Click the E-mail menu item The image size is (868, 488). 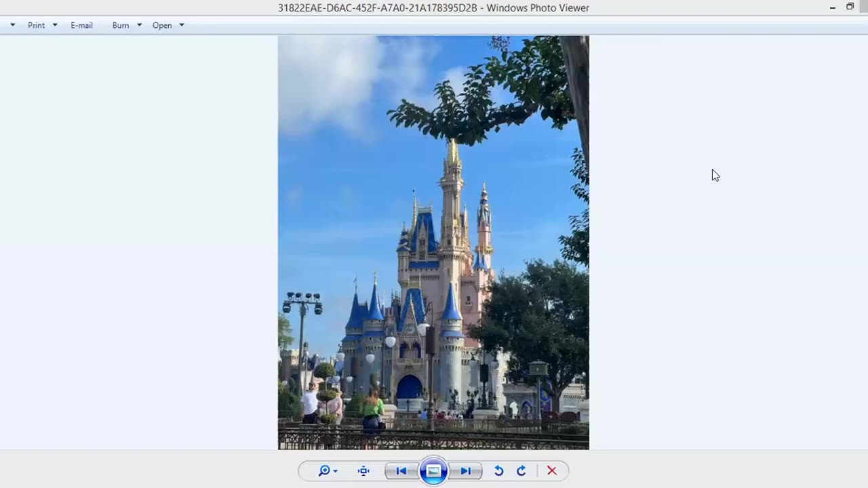[81, 25]
